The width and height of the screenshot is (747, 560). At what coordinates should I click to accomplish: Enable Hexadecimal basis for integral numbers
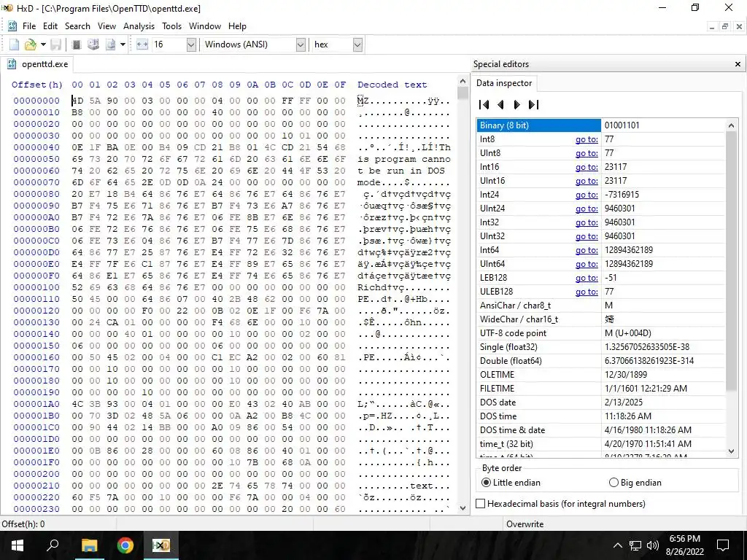[561, 503]
